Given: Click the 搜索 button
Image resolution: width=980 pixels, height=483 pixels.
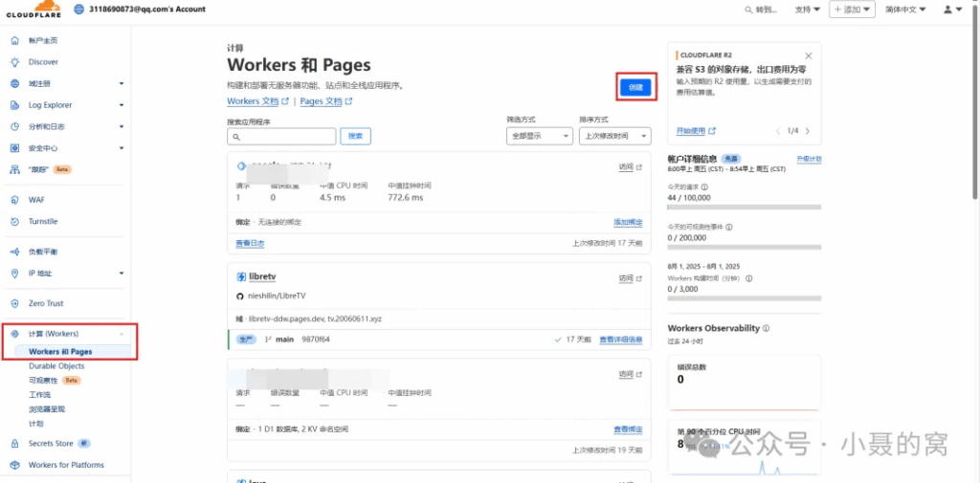Looking at the screenshot, I should tap(355, 136).
